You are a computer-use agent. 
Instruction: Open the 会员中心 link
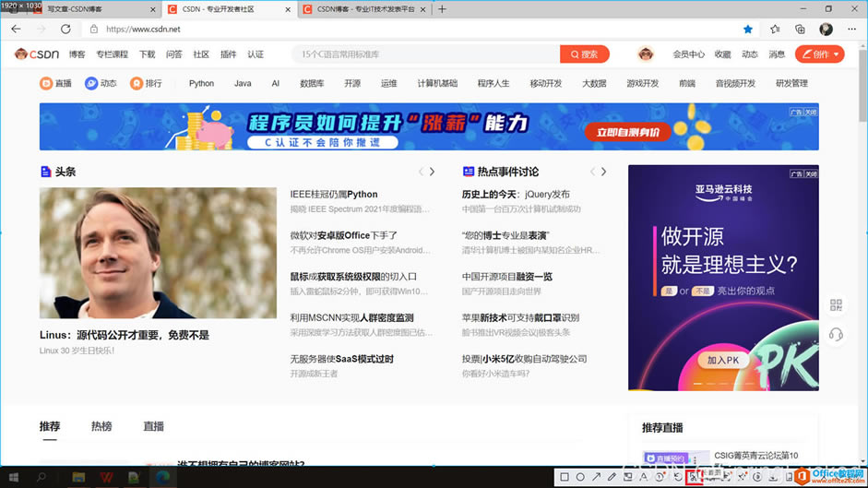pyautogui.click(x=689, y=54)
